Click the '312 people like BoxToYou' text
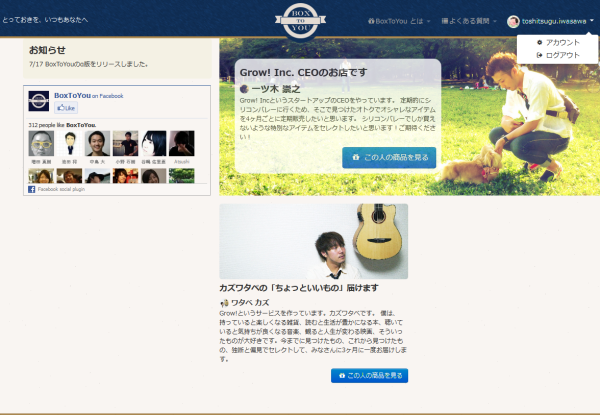 pyautogui.click(x=62, y=125)
